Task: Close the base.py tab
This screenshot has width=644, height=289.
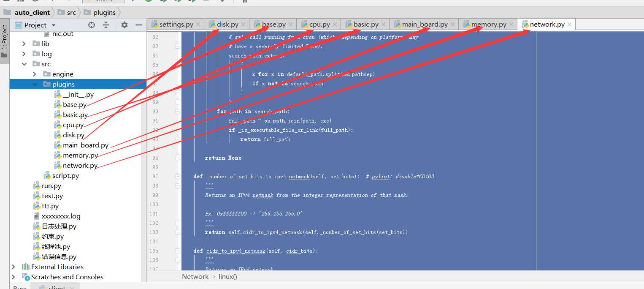Action: (x=290, y=25)
